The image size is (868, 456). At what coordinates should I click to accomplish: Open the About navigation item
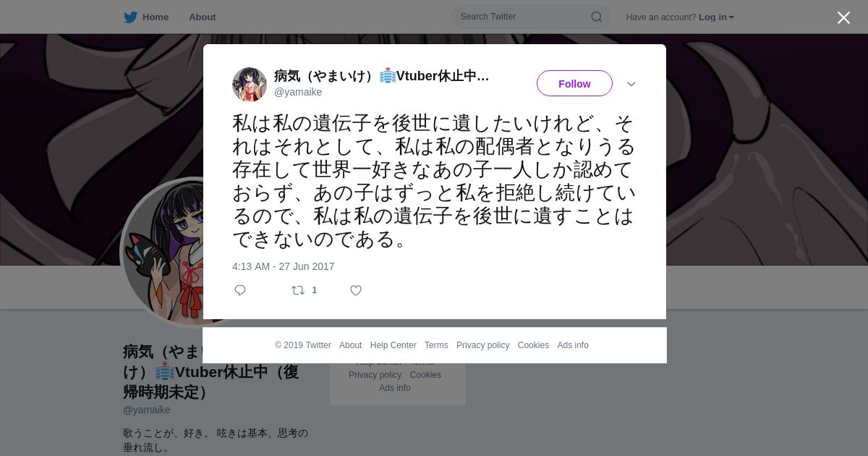[x=203, y=17]
